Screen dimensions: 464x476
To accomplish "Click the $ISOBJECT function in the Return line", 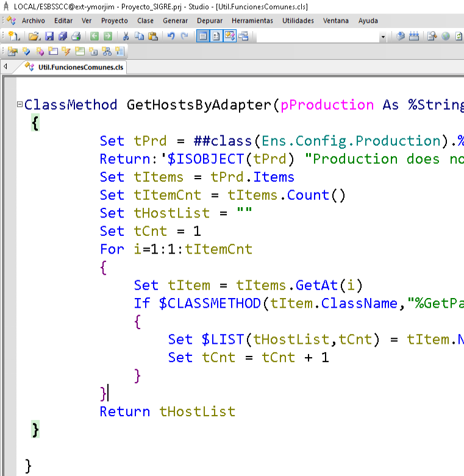I will pyautogui.click(x=205, y=159).
